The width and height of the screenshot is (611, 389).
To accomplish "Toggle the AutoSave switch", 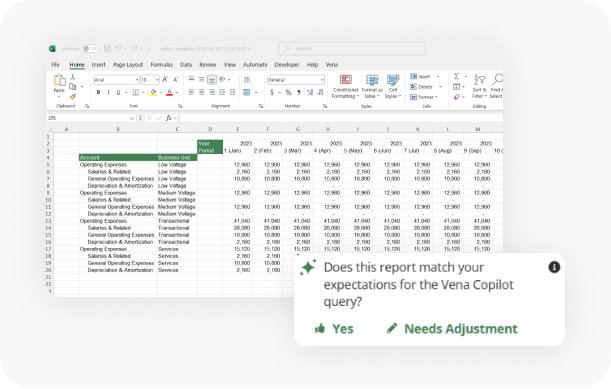I will pos(90,48).
